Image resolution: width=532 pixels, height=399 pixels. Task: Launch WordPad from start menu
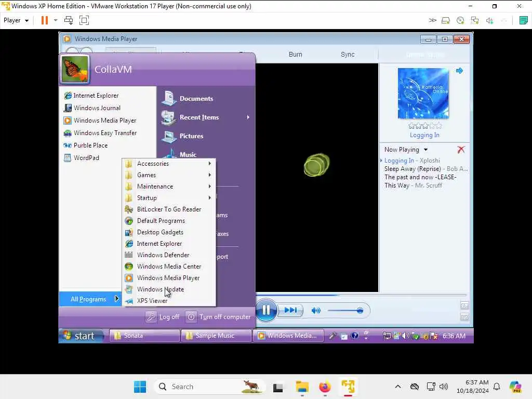82,158
